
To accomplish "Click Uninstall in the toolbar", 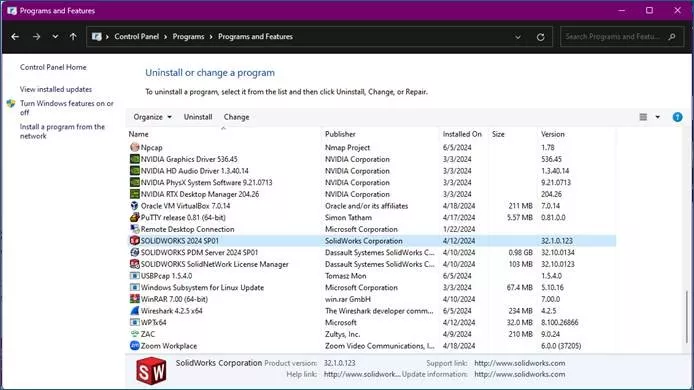I will (x=198, y=117).
